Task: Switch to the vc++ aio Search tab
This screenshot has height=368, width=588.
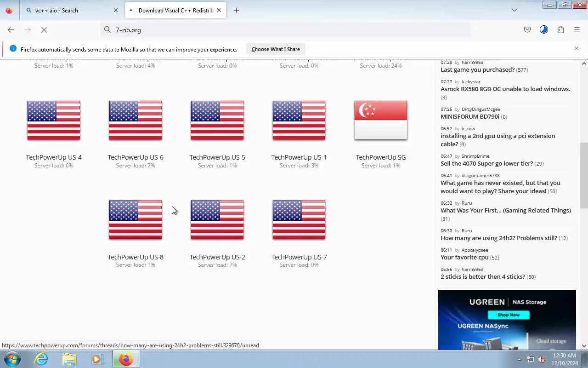Action: (72, 10)
